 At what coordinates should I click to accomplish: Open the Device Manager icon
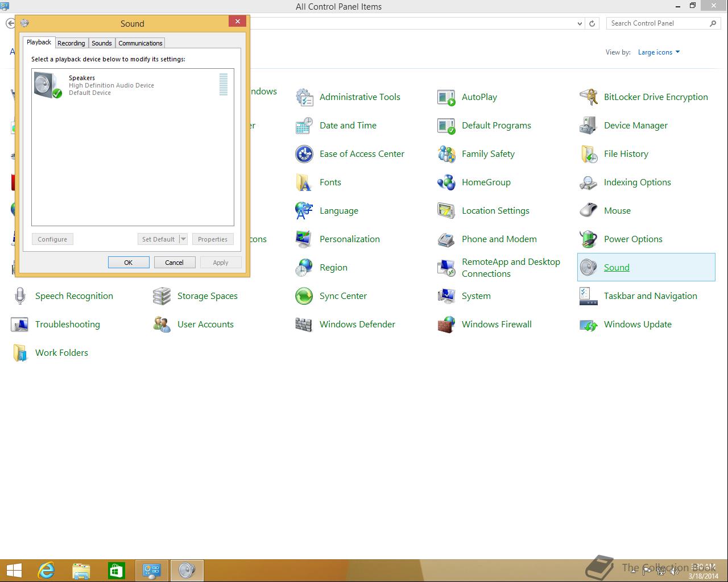pos(589,126)
